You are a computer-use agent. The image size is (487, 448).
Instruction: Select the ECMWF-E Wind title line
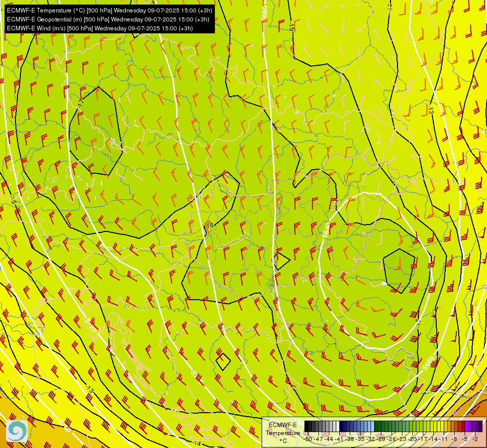[x=99, y=28]
